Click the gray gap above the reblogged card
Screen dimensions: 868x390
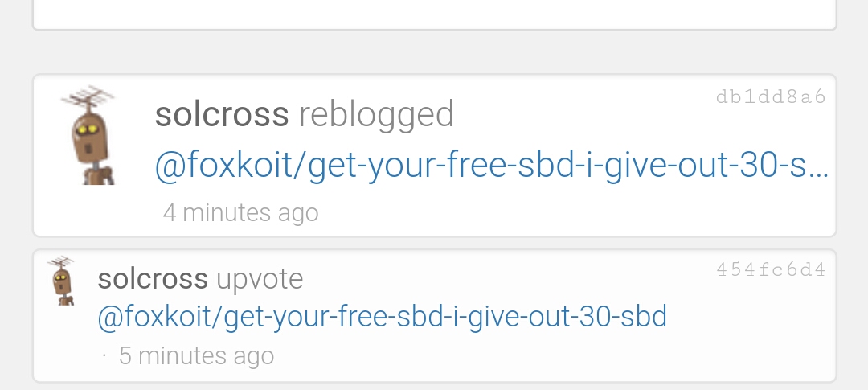(435, 52)
